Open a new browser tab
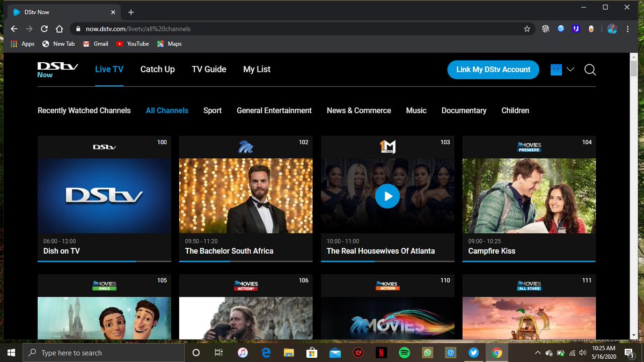 click(131, 12)
